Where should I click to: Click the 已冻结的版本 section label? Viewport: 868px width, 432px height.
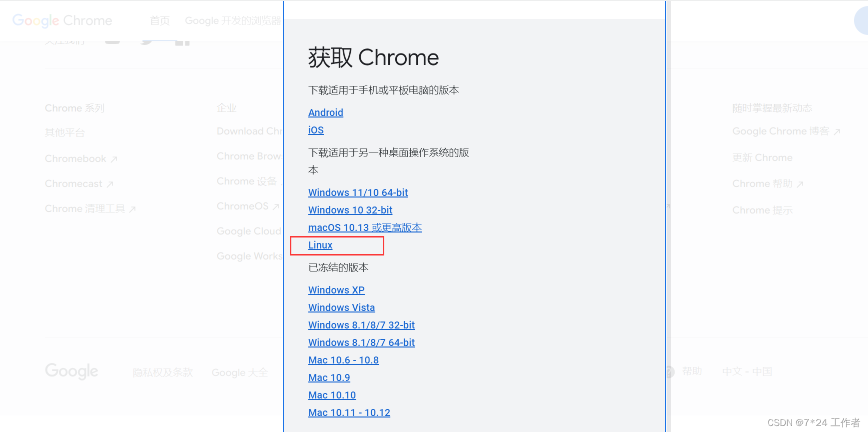click(x=338, y=267)
